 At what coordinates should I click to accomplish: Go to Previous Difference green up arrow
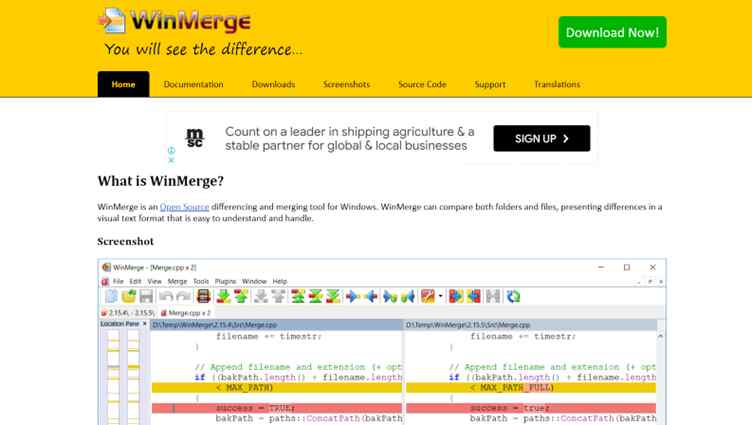pos(241,296)
